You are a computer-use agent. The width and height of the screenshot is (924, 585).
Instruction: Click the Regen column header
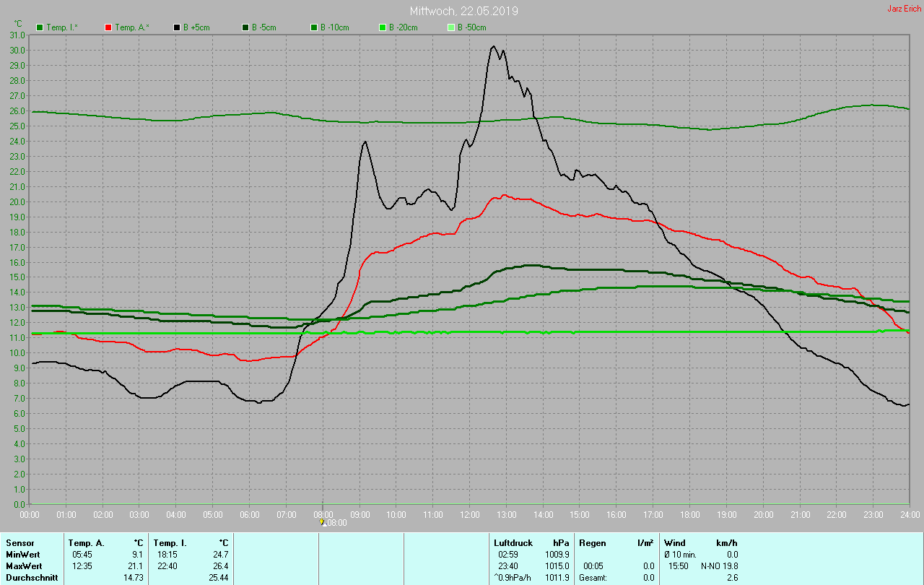click(593, 542)
